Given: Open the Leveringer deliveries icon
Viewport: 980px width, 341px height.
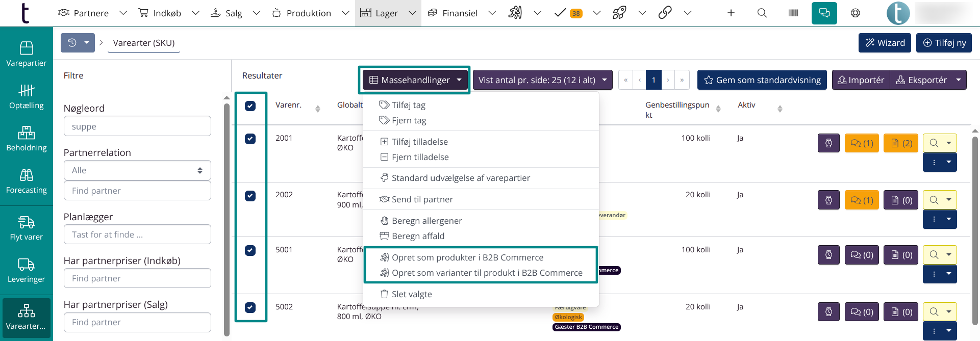Looking at the screenshot, I should [x=26, y=270].
